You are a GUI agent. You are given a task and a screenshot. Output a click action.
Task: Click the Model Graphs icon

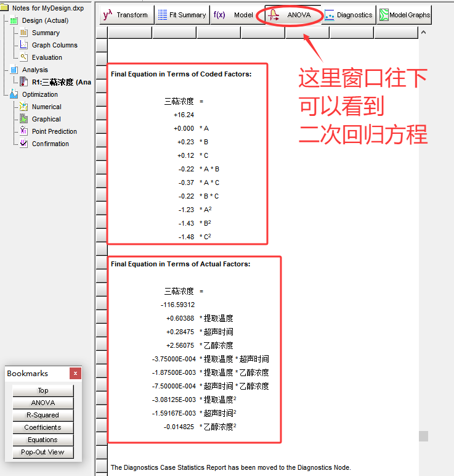coord(384,15)
